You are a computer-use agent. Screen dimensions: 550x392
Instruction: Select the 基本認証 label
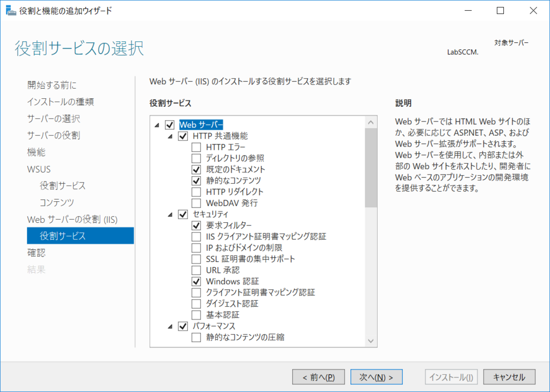coord(222,315)
